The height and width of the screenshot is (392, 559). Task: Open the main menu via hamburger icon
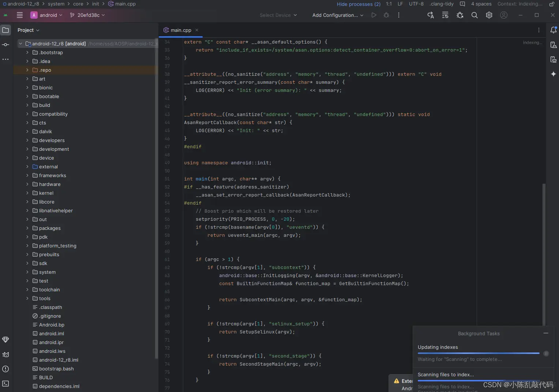[x=20, y=15]
